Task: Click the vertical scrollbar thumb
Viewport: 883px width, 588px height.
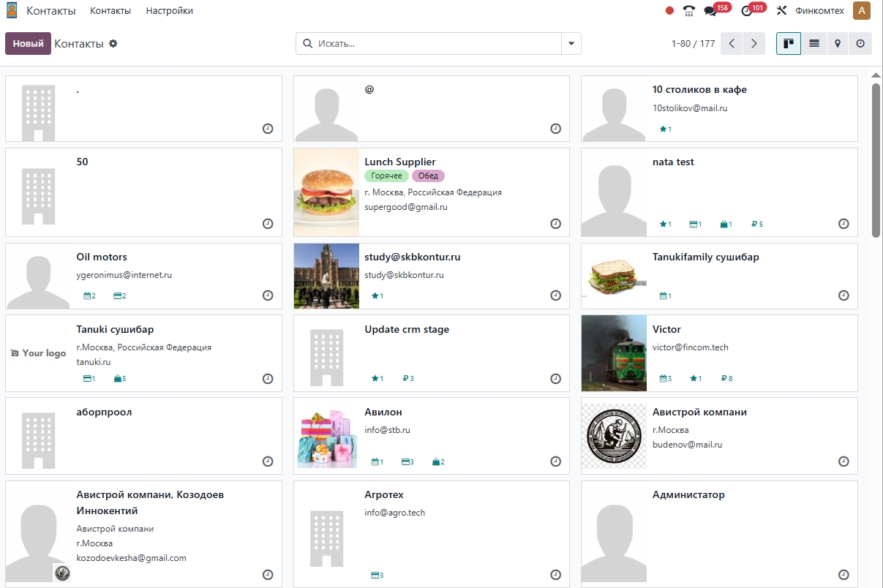Action: point(876,159)
